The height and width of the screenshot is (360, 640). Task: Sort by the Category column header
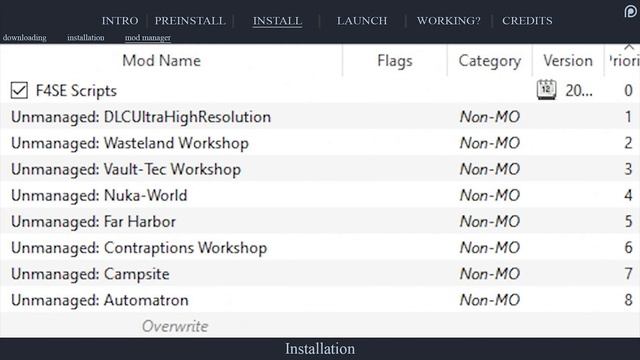click(x=489, y=61)
